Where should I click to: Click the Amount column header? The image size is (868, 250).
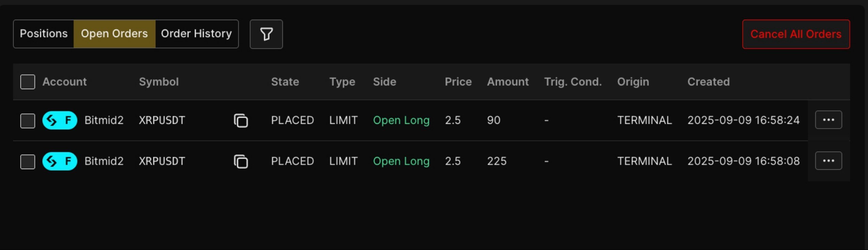click(x=508, y=82)
